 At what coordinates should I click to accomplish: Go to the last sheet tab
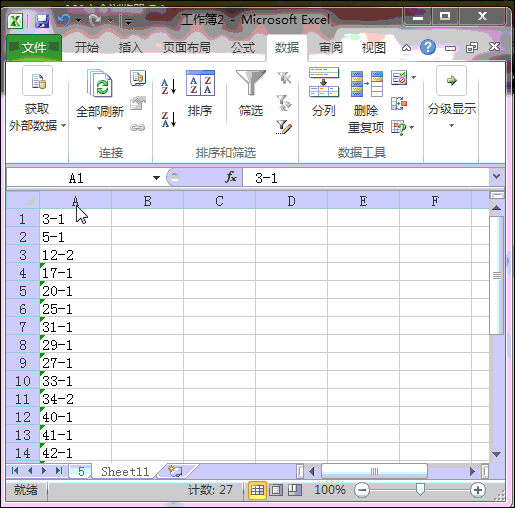tap(59, 471)
